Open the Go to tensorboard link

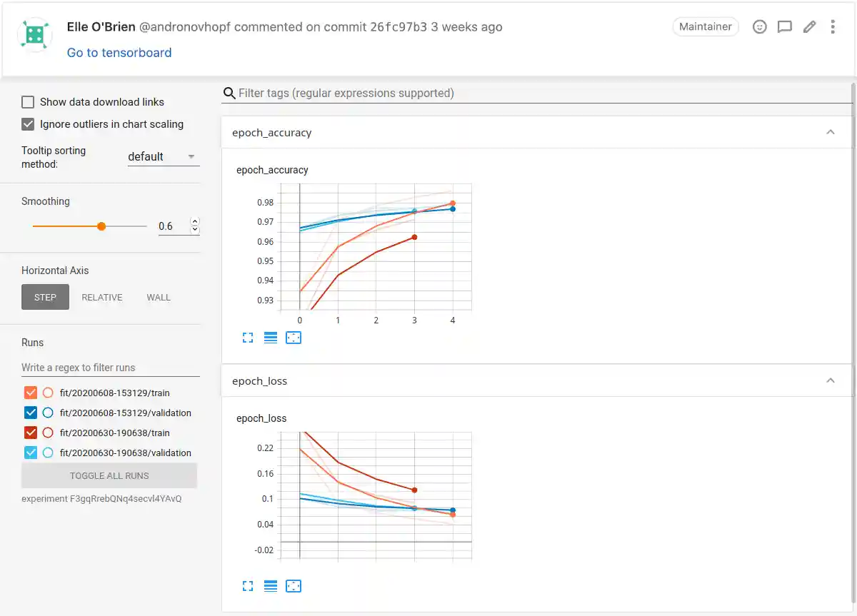click(x=119, y=52)
